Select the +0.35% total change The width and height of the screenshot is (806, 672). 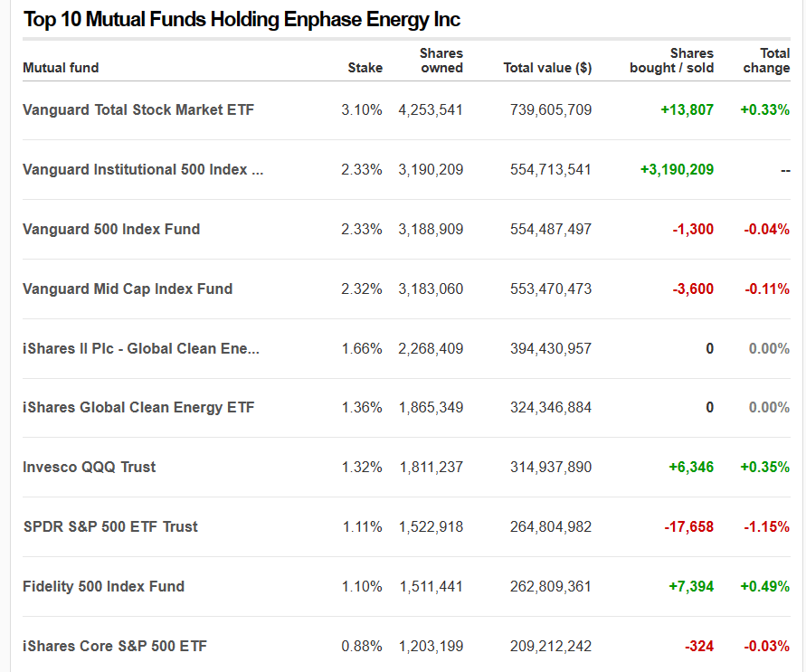765,467
